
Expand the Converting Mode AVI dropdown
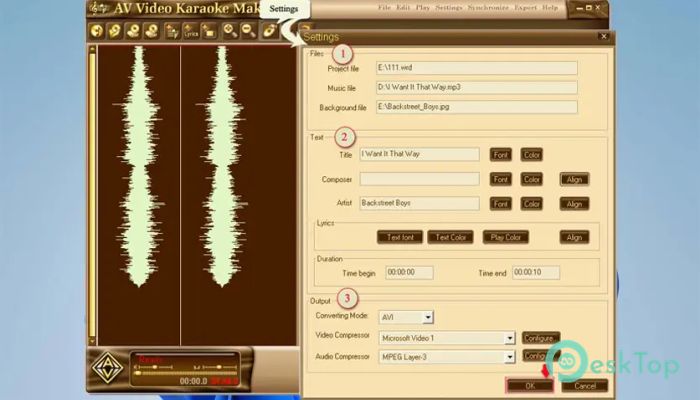428,317
